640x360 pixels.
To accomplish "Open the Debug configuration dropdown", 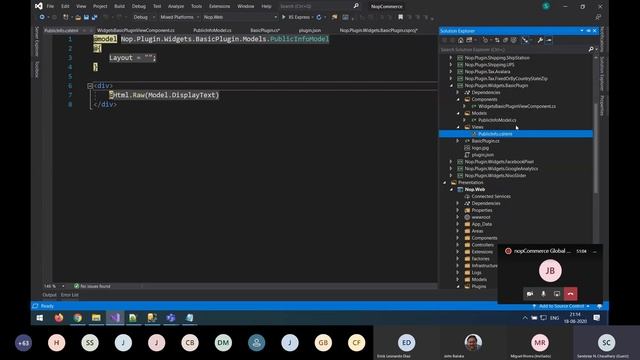I will pos(144,17).
